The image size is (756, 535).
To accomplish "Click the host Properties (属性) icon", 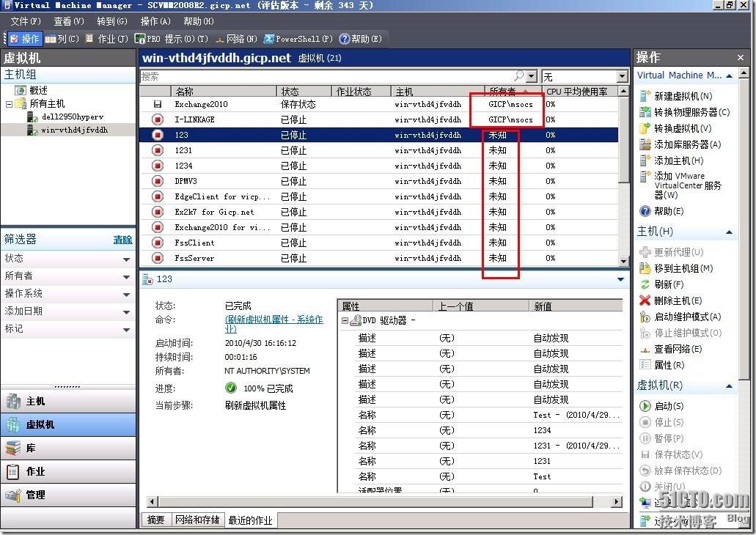I will point(645,365).
